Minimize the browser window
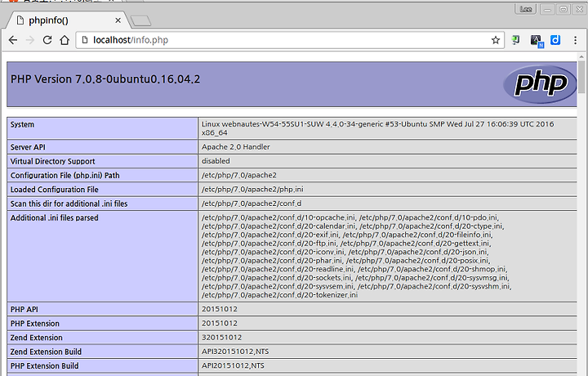Viewport: 588px width, 376px height. coord(547,9)
